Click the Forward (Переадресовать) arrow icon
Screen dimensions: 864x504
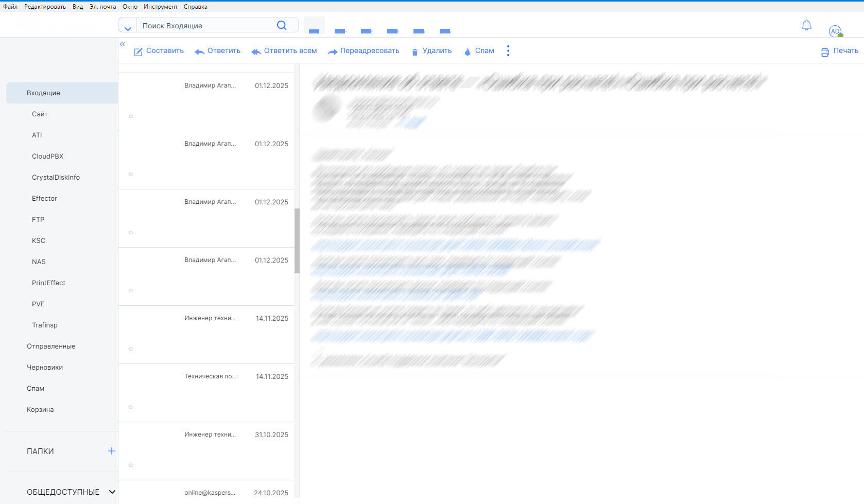(x=333, y=51)
